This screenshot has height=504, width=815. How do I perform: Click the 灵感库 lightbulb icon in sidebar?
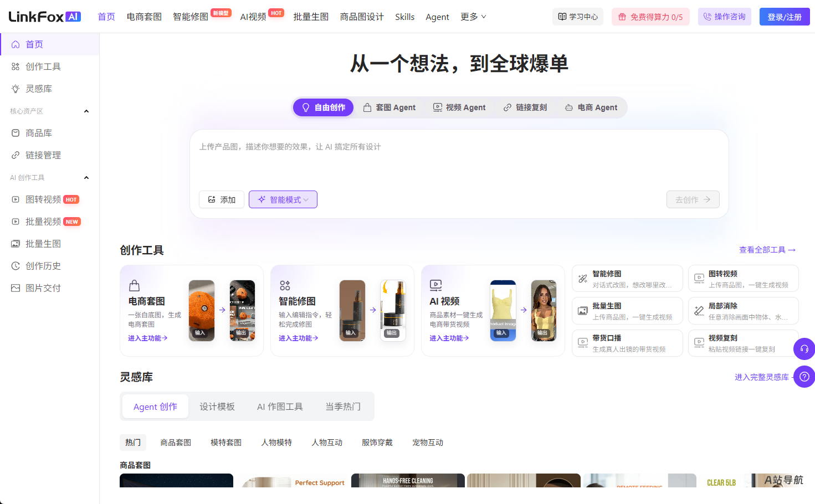[16, 89]
